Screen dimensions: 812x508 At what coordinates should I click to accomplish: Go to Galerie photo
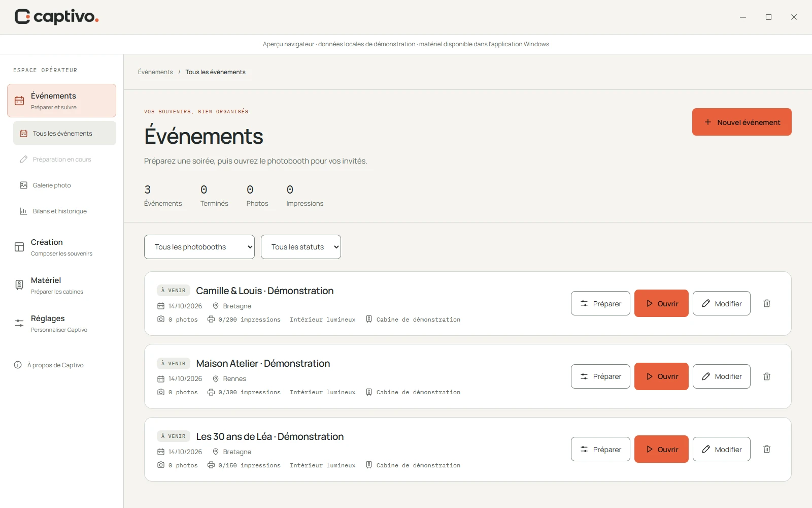(64, 185)
